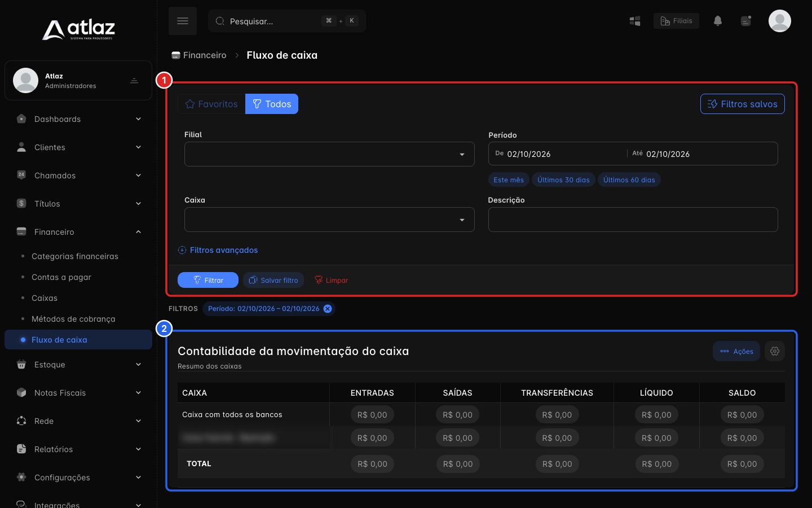Click the Clientes person icon
This screenshot has height=508, width=812.
point(21,147)
